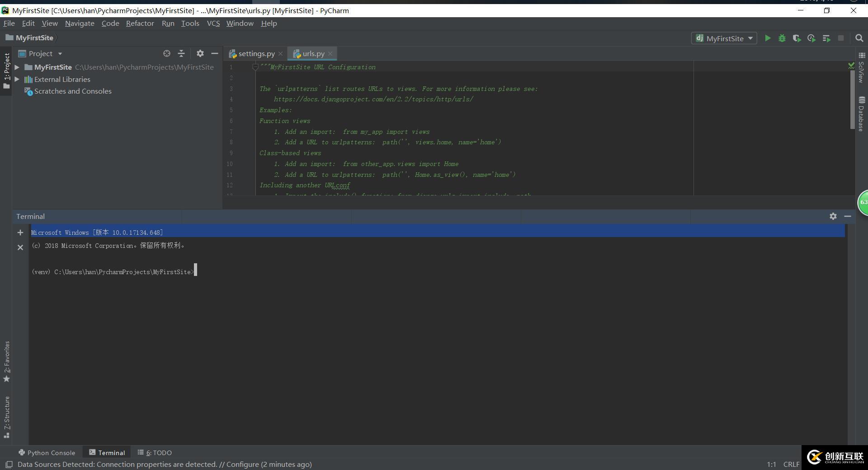868x470 pixels.
Task: Open the SciView side panel
Action: pyautogui.click(x=862, y=68)
